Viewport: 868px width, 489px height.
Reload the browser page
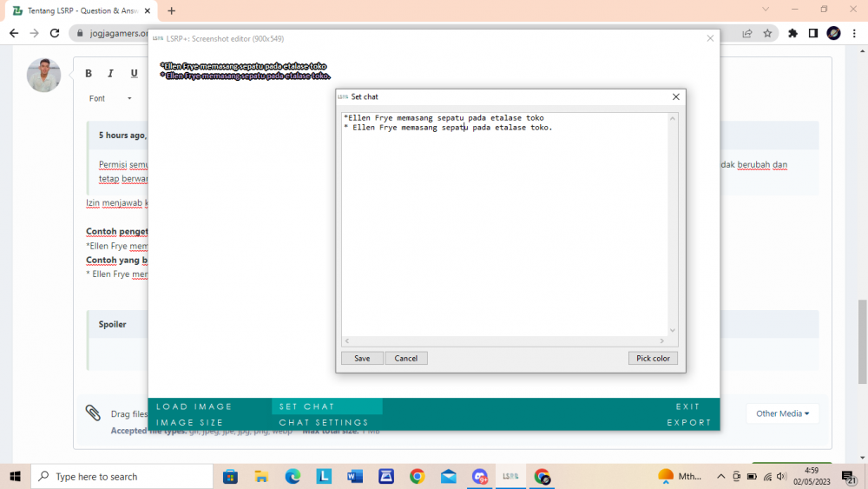54,33
